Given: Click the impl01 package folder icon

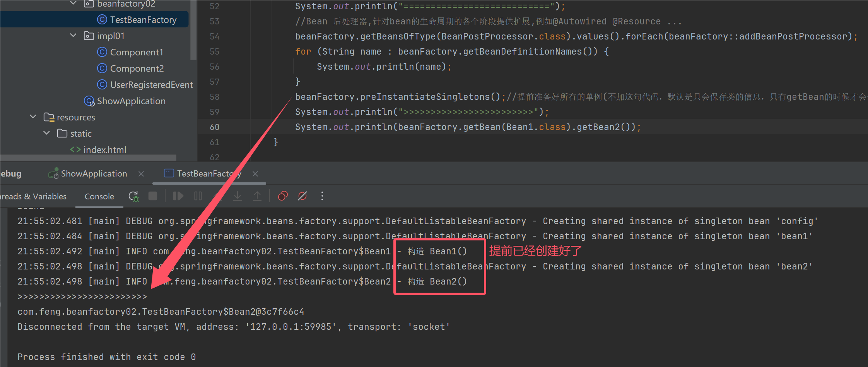Looking at the screenshot, I should (x=89, y=36).
